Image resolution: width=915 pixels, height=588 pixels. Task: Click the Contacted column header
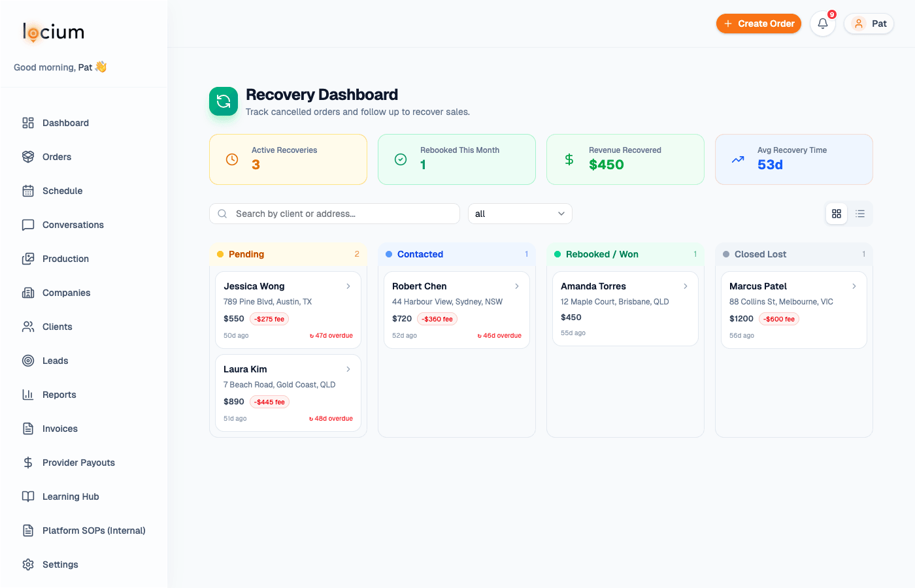457,254
